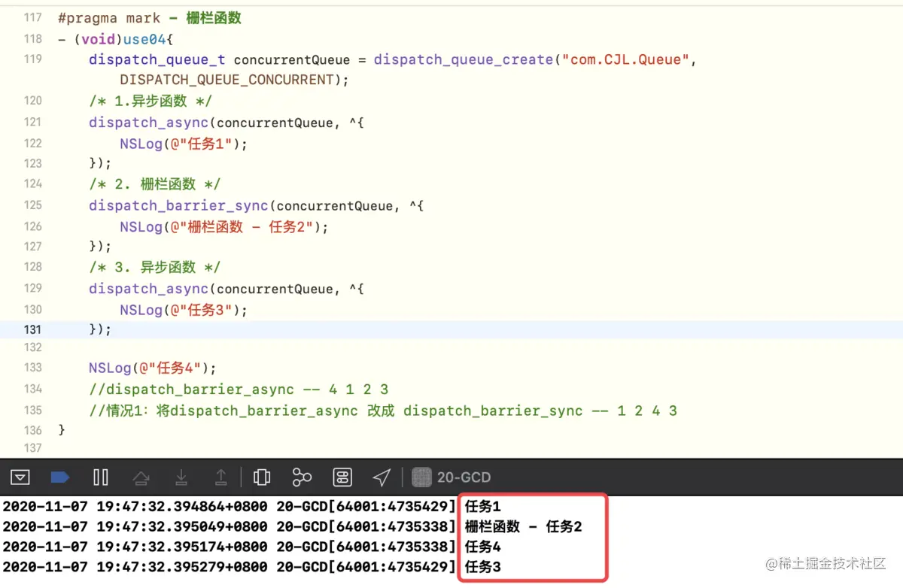The height and width of the screenshot is (588, 903).
Task: Click line number 118 in gutter
Action: (x=33, y=39)
